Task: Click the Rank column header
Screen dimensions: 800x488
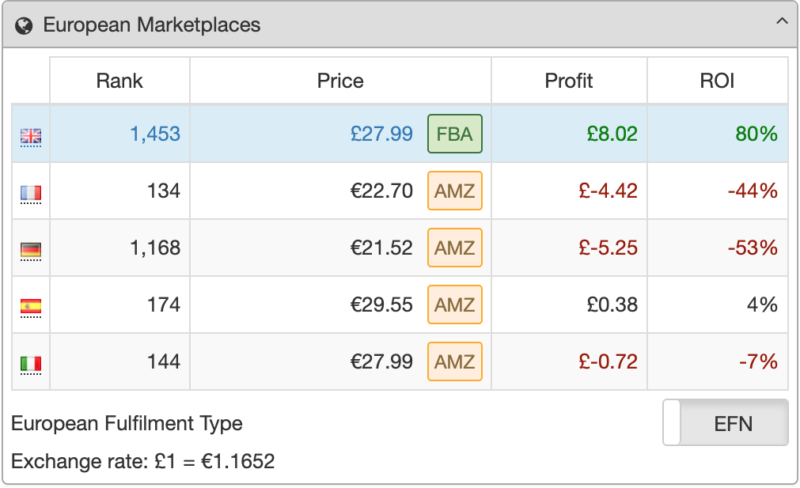Action: click(120, 81)
